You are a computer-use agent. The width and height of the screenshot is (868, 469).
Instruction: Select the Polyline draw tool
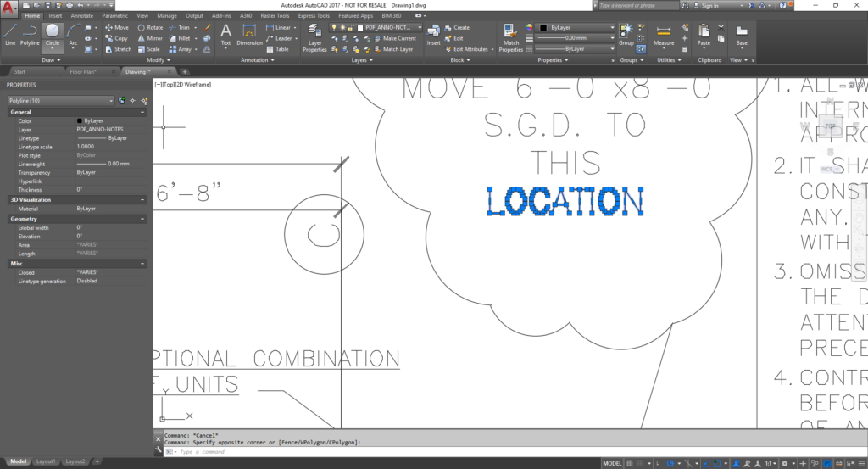(30, 34)
